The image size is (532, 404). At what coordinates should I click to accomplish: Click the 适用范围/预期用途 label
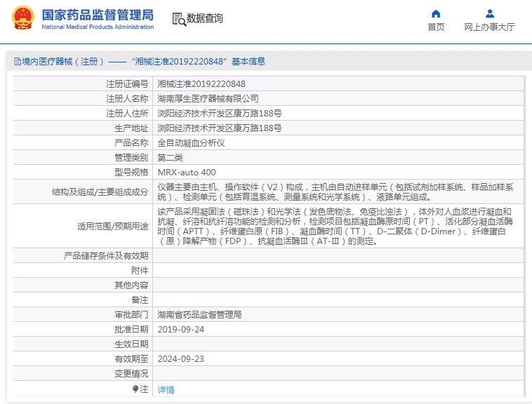[112, 226]
